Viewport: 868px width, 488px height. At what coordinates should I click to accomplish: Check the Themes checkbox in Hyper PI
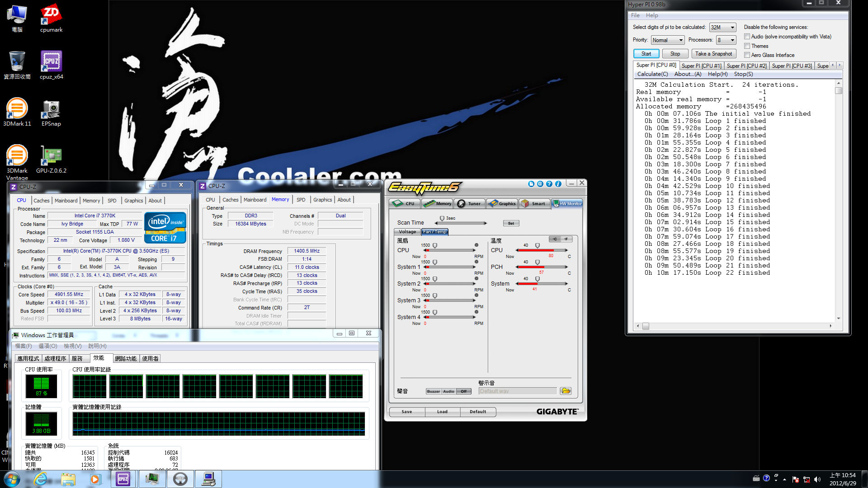(747, 46)
